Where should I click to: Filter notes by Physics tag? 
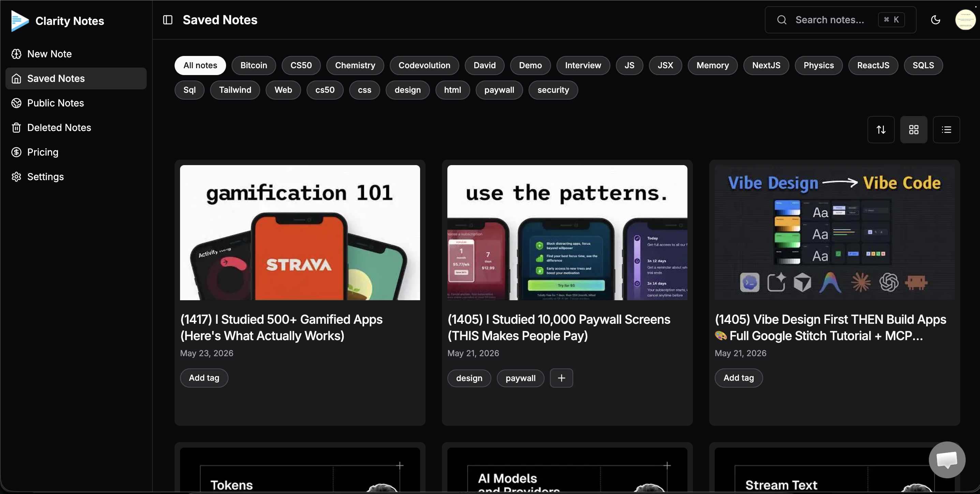click(x=819, y=66)
